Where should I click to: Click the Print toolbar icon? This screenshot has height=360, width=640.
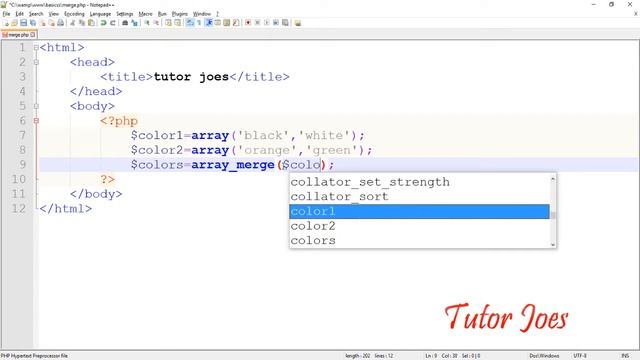click(60, 23)
